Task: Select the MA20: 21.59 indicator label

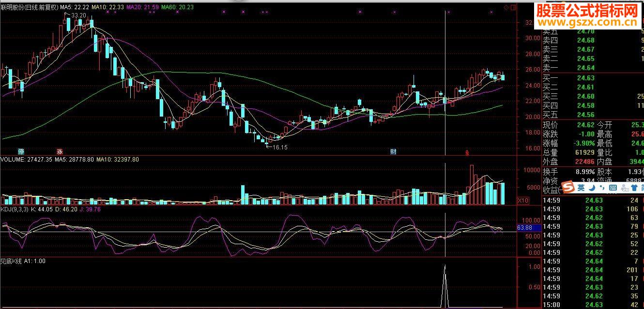Action: [142, 7]
